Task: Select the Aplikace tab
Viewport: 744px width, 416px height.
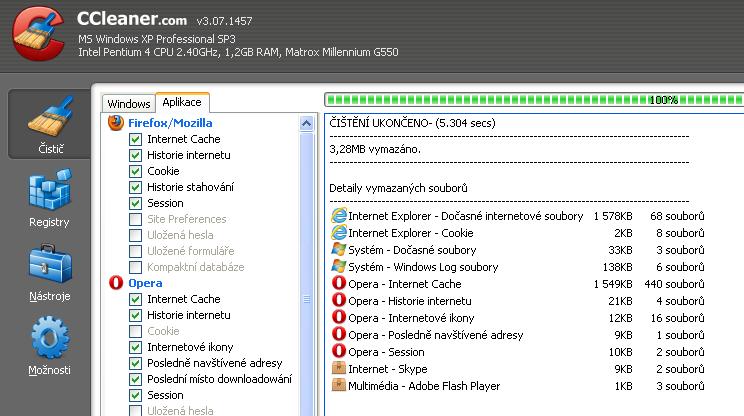Action: 182,103
